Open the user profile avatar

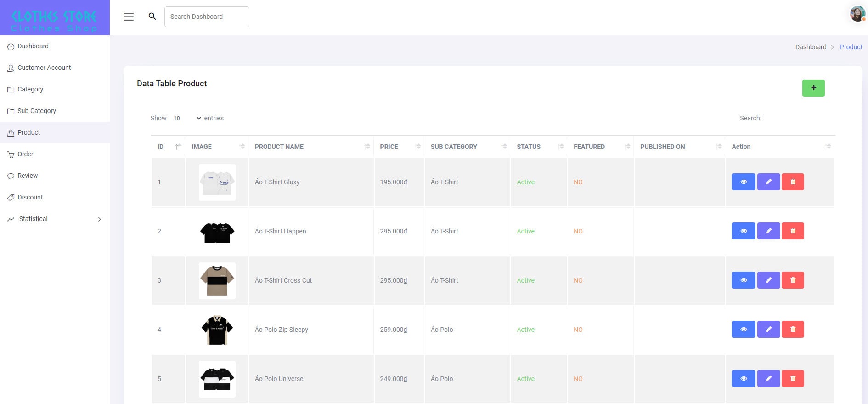coord(857,14)
